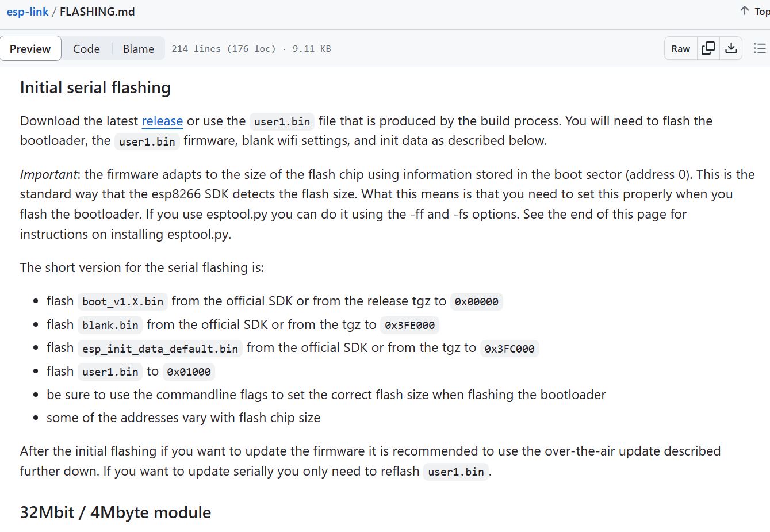Switch to the Code tab

(86, 49)
